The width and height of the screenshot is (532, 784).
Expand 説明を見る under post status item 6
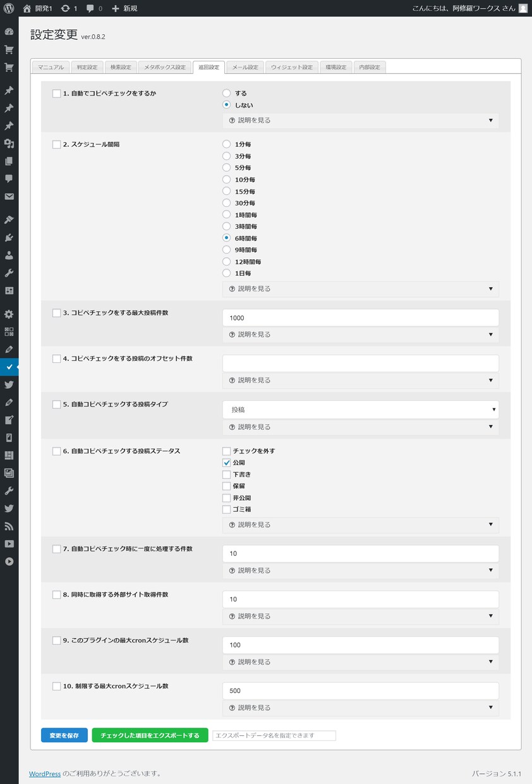click(360, 525)
